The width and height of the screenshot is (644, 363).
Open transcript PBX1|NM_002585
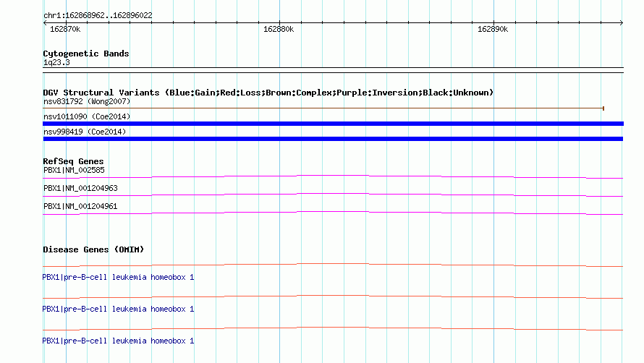(74, 170)
